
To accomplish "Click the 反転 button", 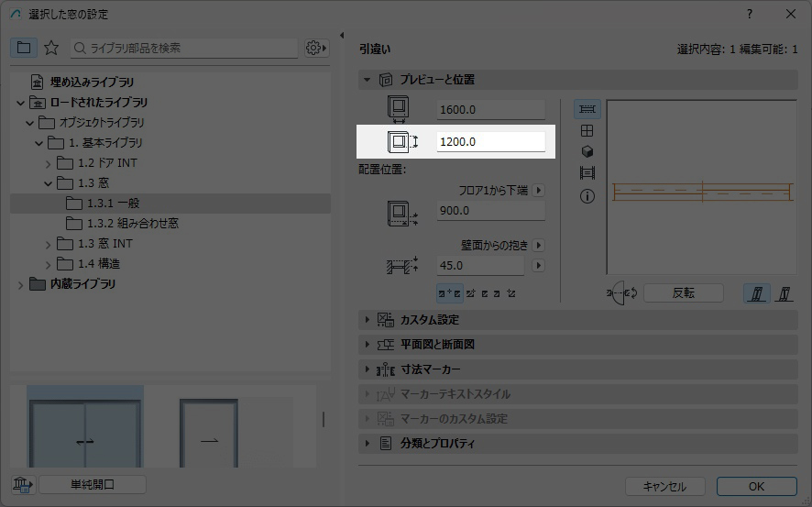I will [683, 293].
